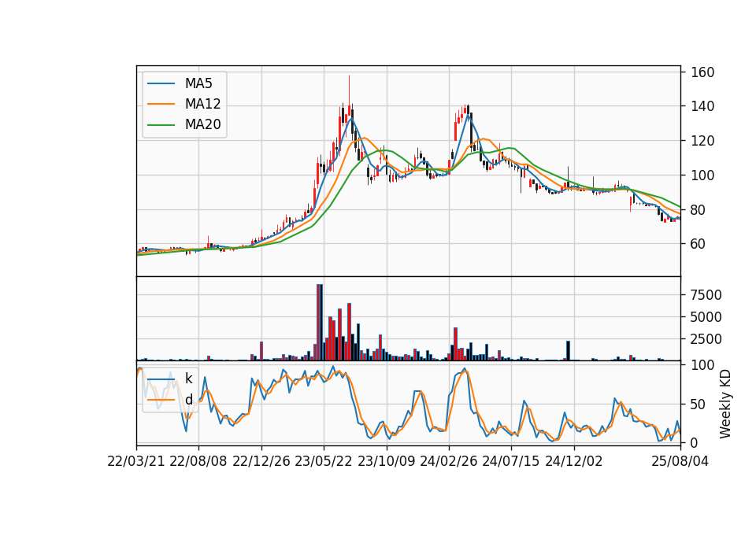Click the 0 KD axis label

(695, 443)
